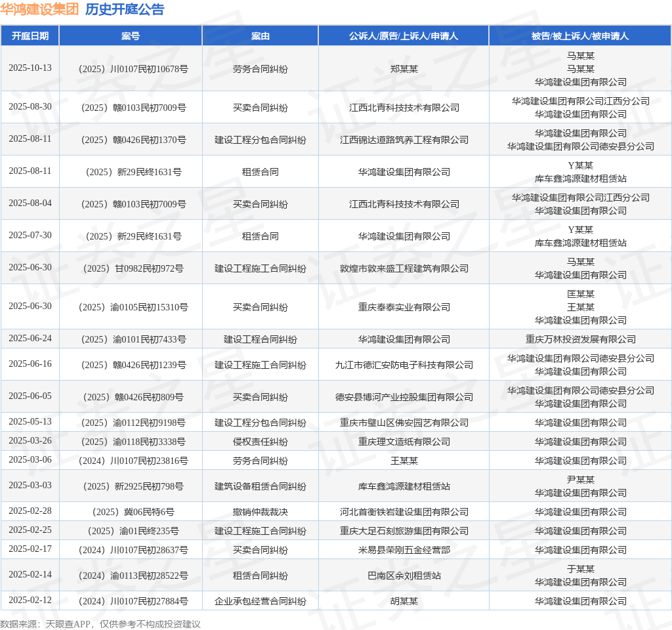Select case number (2025)赣0426民初1370号
Screen dimensions: 672x630
click(x=133, y=140)
